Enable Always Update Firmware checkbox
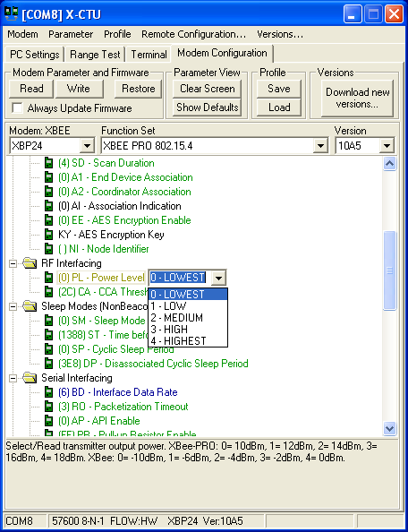408x532 pixels. pyautogui.click(x=17, y=108)
